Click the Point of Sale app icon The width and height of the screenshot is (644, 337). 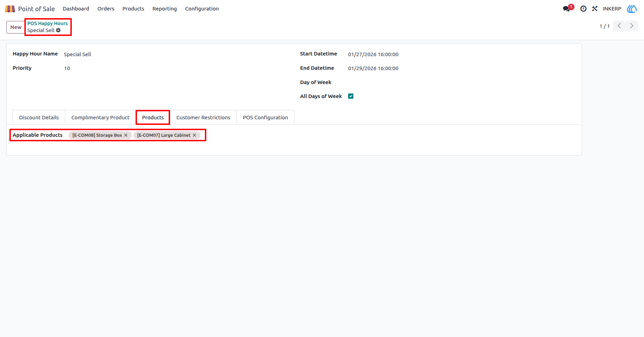click(10, 9)
